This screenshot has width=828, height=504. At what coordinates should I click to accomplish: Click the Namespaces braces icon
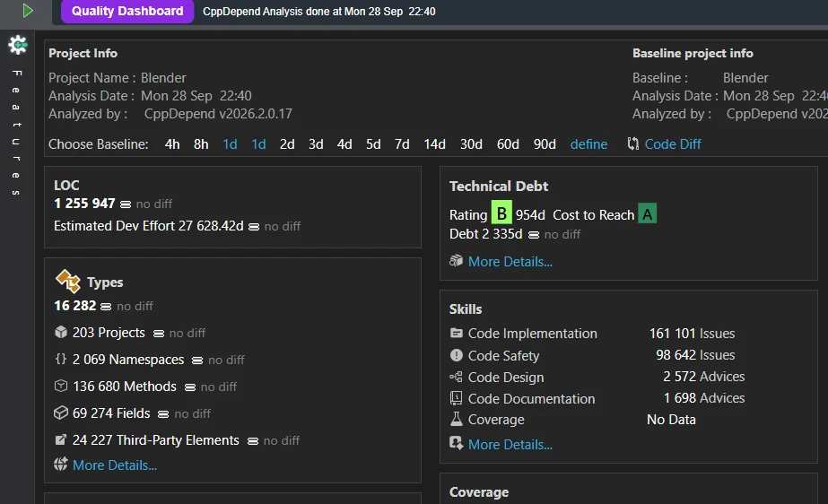tap(61, 359)
